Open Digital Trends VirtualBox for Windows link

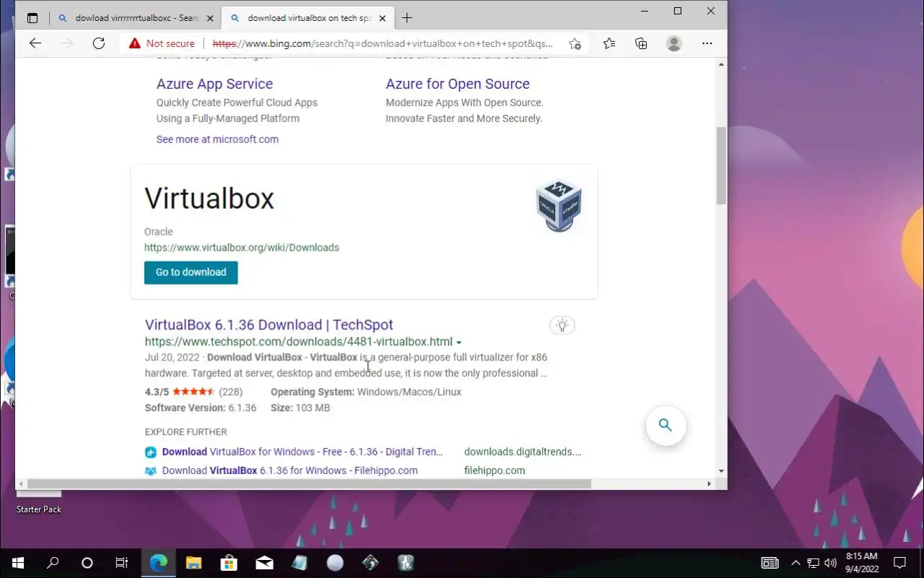[x=302, y=452]
